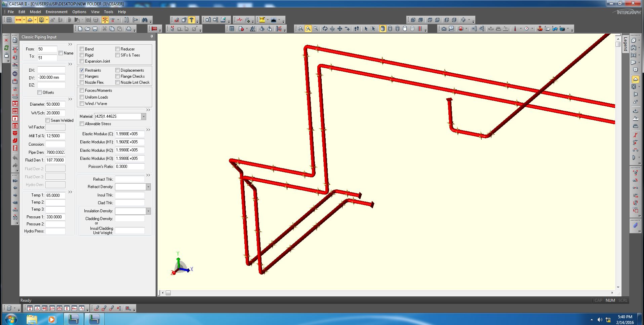Screen dimensions: 644x325
Task: Click the Save diskette icon
Action: (95, 29)
